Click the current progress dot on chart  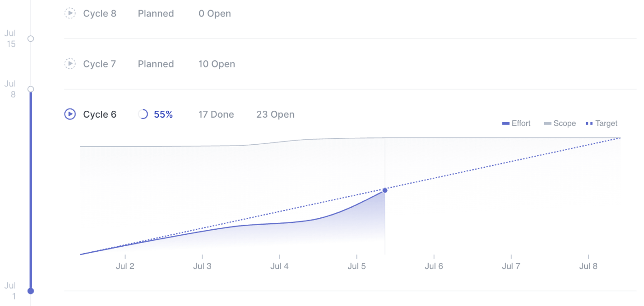pos(385,190)
